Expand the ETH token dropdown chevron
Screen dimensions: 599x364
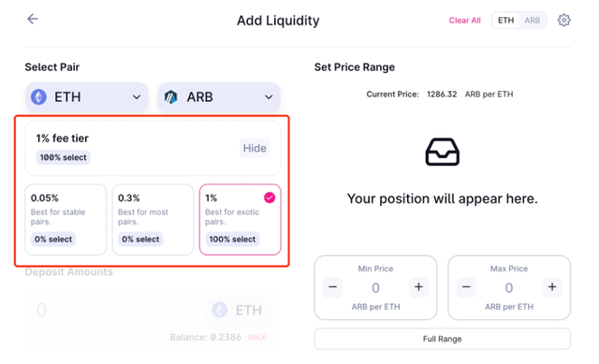point(137,97)
